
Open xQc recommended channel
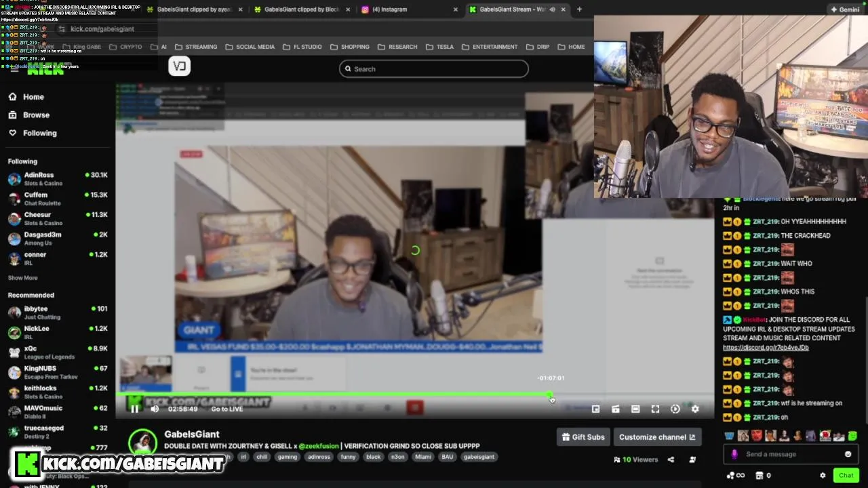(58, 352)
